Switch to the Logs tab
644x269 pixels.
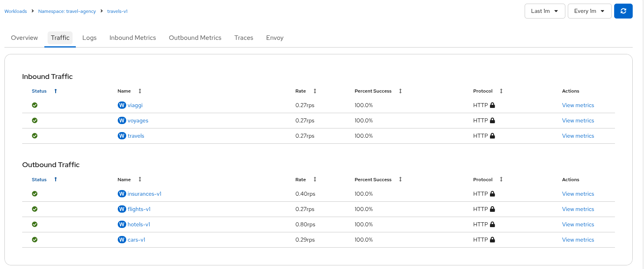coord(89,38)
